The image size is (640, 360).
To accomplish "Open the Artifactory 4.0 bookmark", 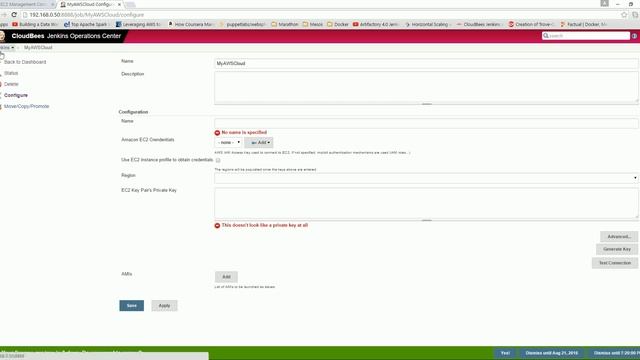I will (x=376, y=24).
